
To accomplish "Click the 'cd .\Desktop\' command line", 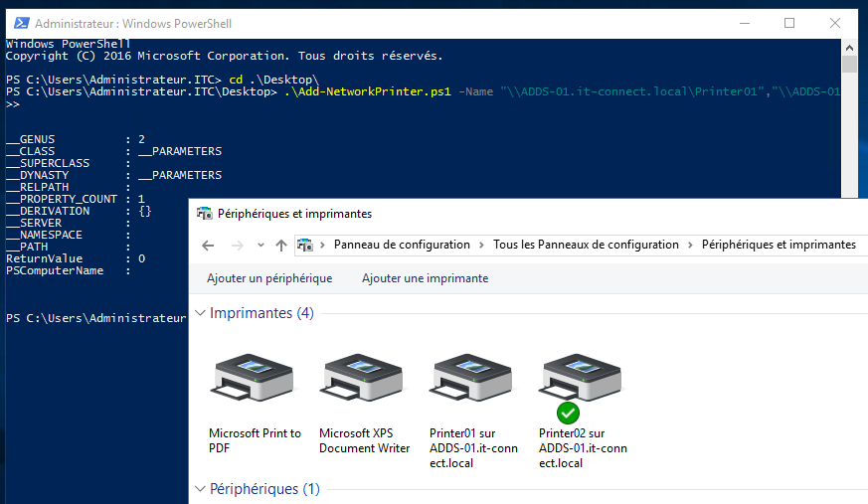I will click(x=274, y=80).
